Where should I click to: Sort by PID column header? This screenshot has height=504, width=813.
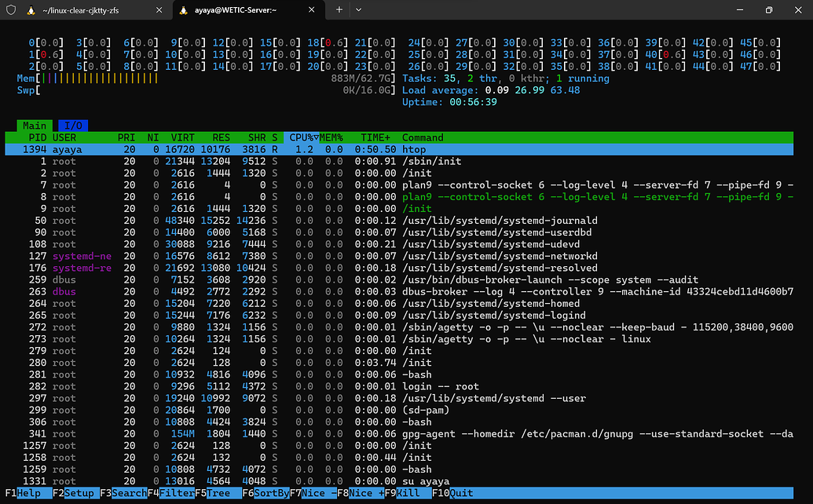(38, 138)
